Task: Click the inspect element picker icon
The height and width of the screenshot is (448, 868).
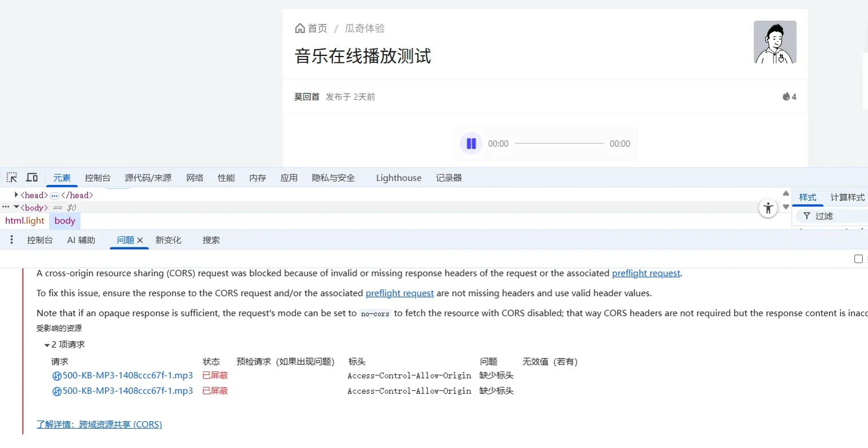Action: click(11, 178)
